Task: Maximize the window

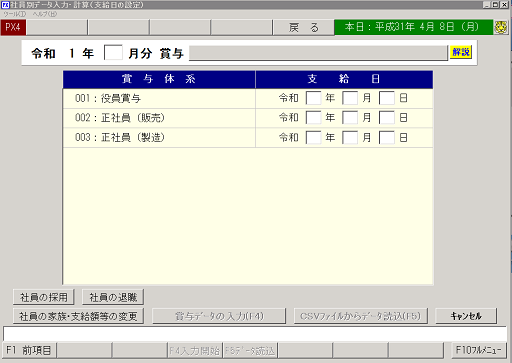Action: click(x=495, y=5)
